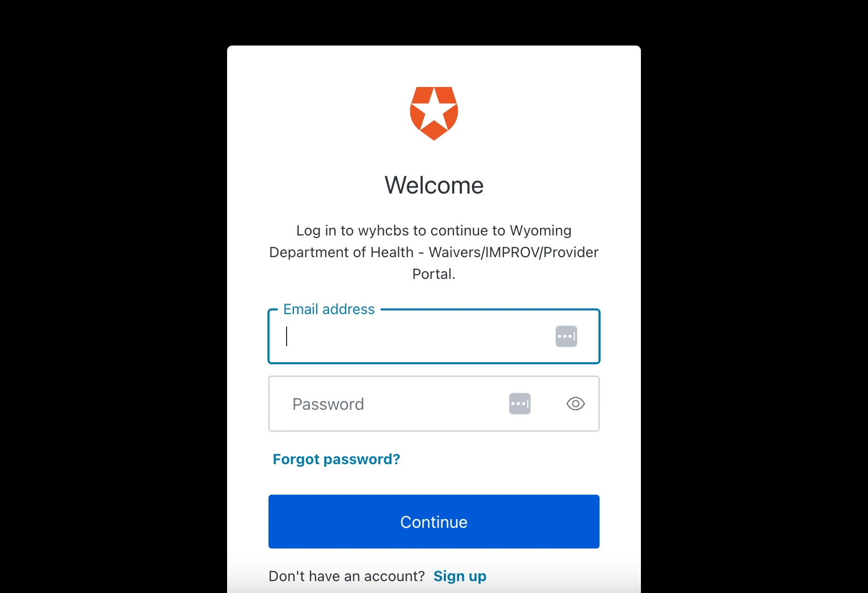Click the "Don't have an account?" text
The height and width of the screenshot is (593, 868).
pos(347,576)
